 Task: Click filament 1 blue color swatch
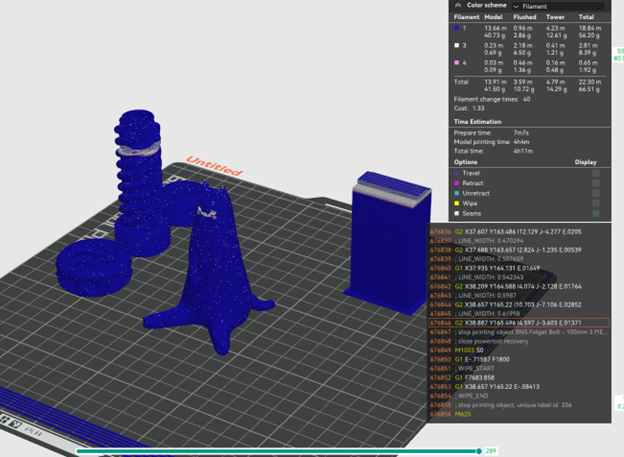click(x=458, y=29)
